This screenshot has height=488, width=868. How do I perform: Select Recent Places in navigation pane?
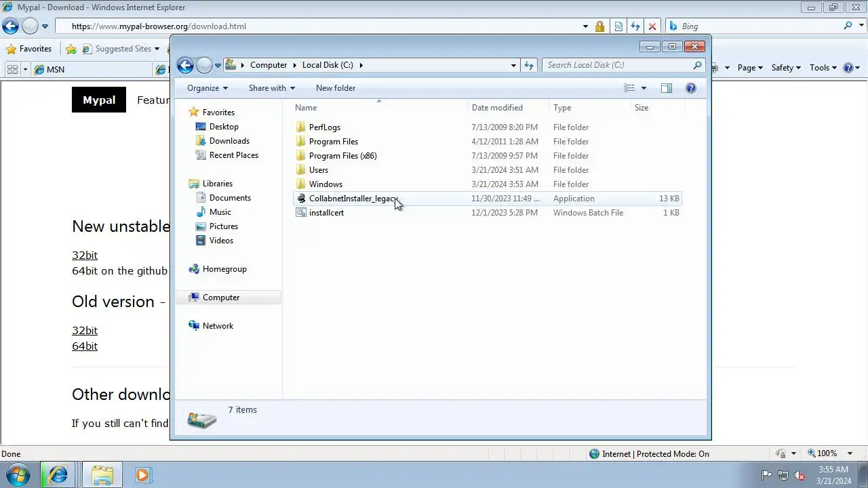[233, 155]
